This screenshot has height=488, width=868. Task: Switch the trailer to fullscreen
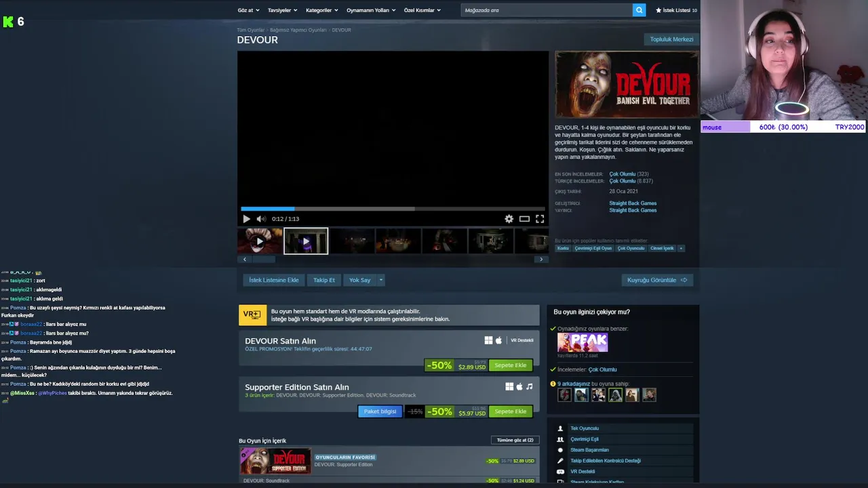point(540,219)
